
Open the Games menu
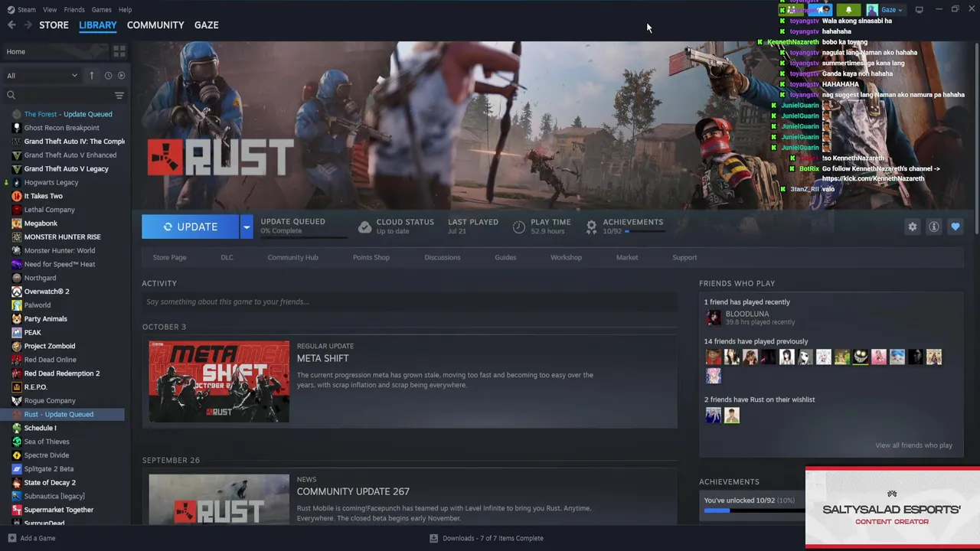(x=101, y=10)
